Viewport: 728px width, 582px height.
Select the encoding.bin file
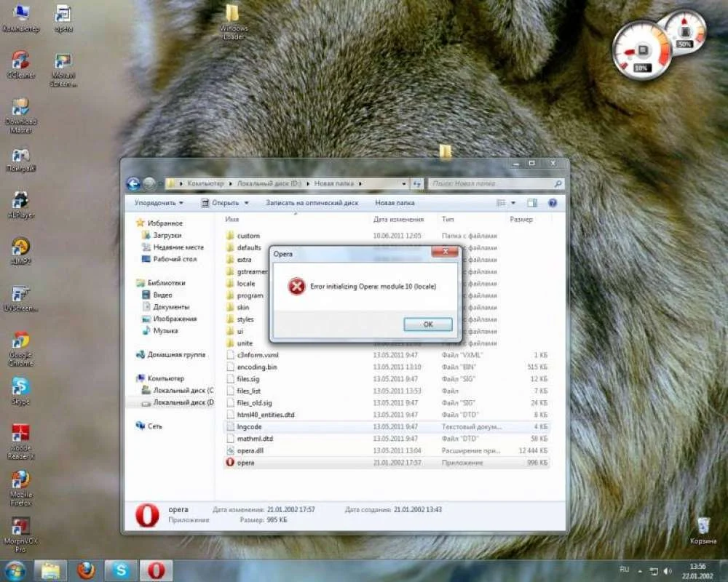point(257,367)
